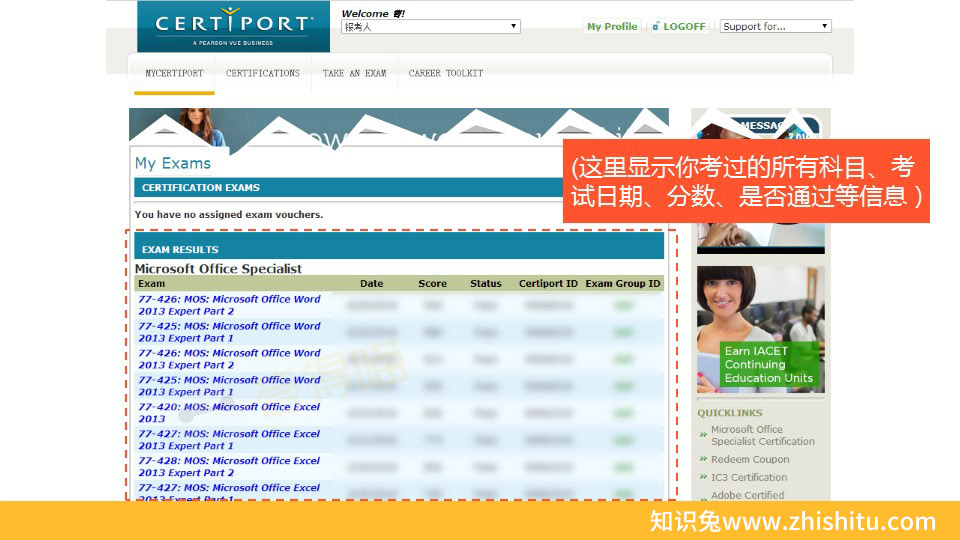Screen dimensions: 960x540
Task: Open the first 77-425 Word 2013 Expert Part 1 exam
Action: (229, 332)
